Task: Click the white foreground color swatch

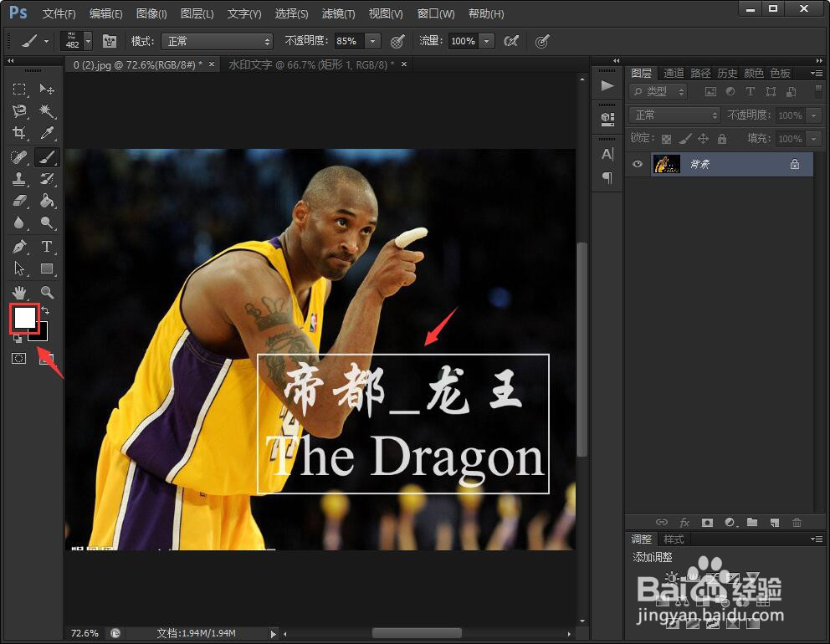Action: 24,318
